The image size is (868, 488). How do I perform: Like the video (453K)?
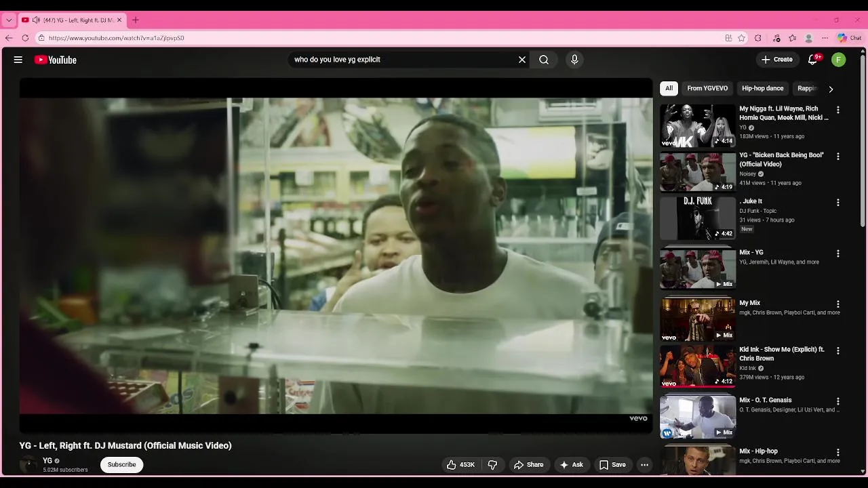(x=460, y=465)
